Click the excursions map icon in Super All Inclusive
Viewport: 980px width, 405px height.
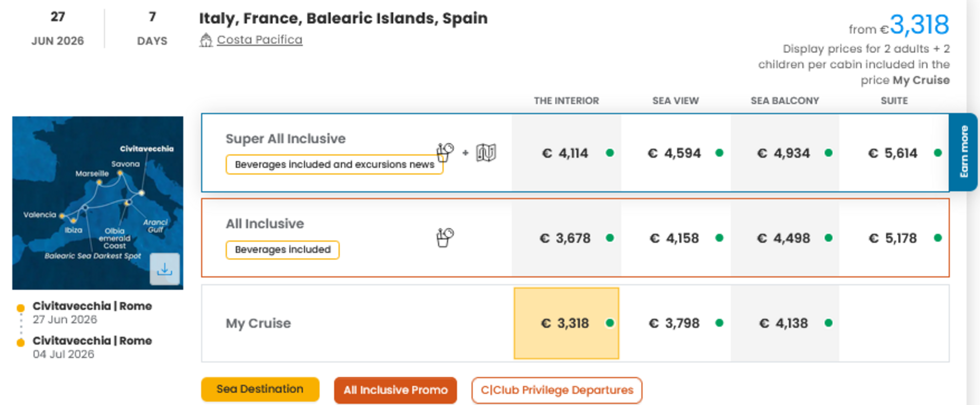[486, 152]
